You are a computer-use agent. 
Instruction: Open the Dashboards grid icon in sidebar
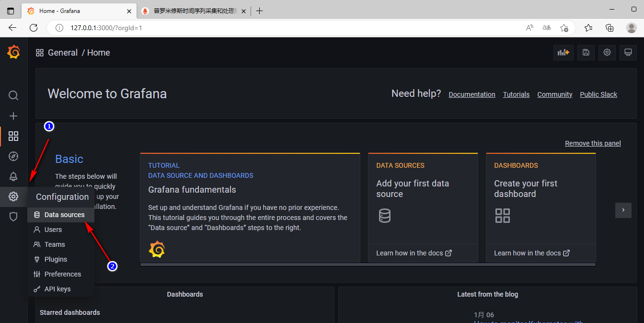coord(13,137)
